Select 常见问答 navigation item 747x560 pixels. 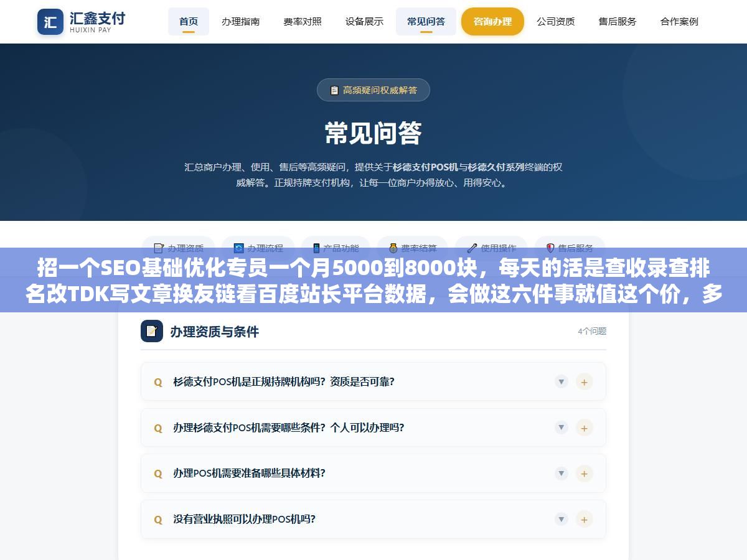pyautogui.click(x=426, y=21)
